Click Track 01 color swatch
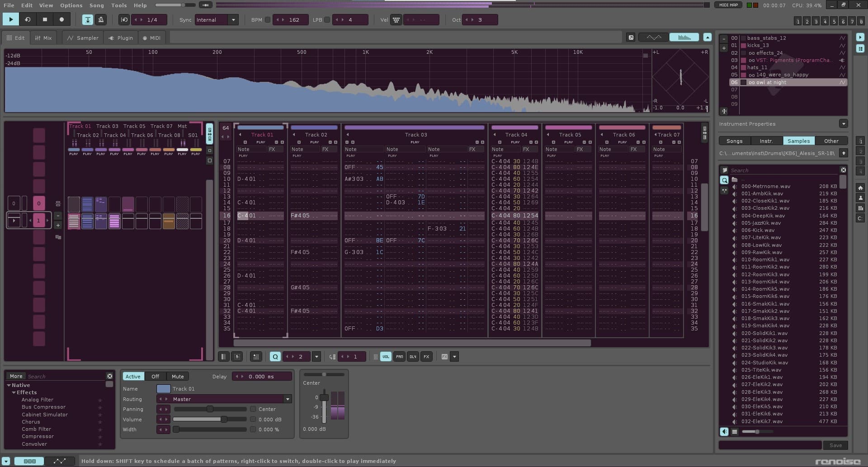868x467 pixels. pos(163,389)
